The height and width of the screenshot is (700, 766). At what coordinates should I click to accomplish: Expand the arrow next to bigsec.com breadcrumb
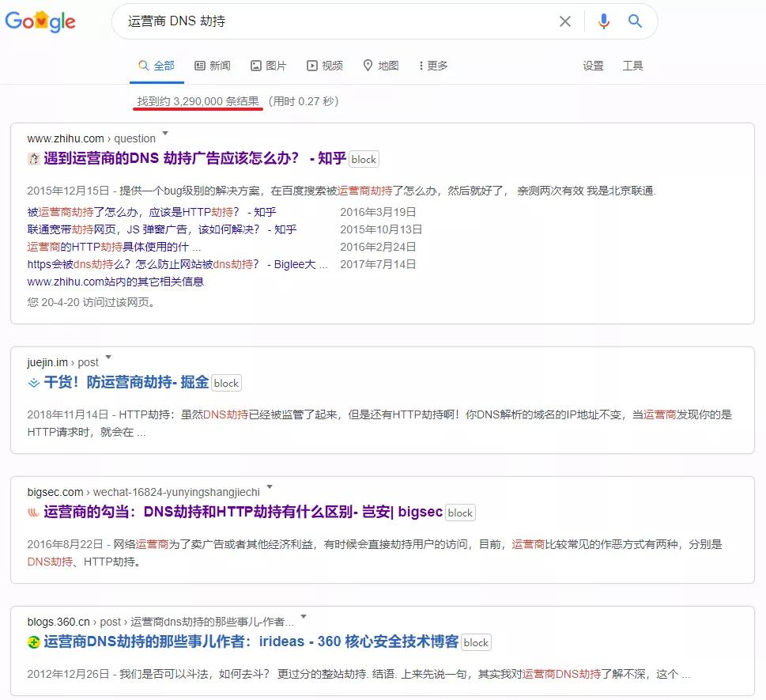coord(269,488)
